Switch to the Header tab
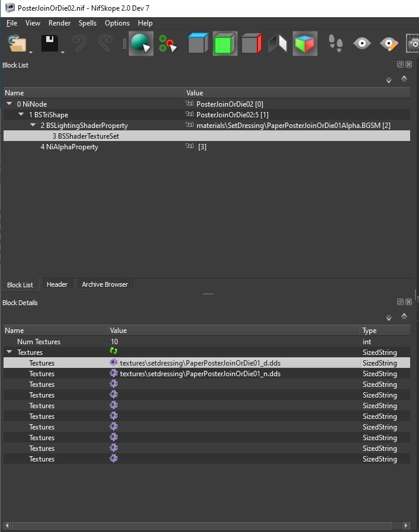The height and width of the screenshot is (532, 419). (x=57, y=284)
